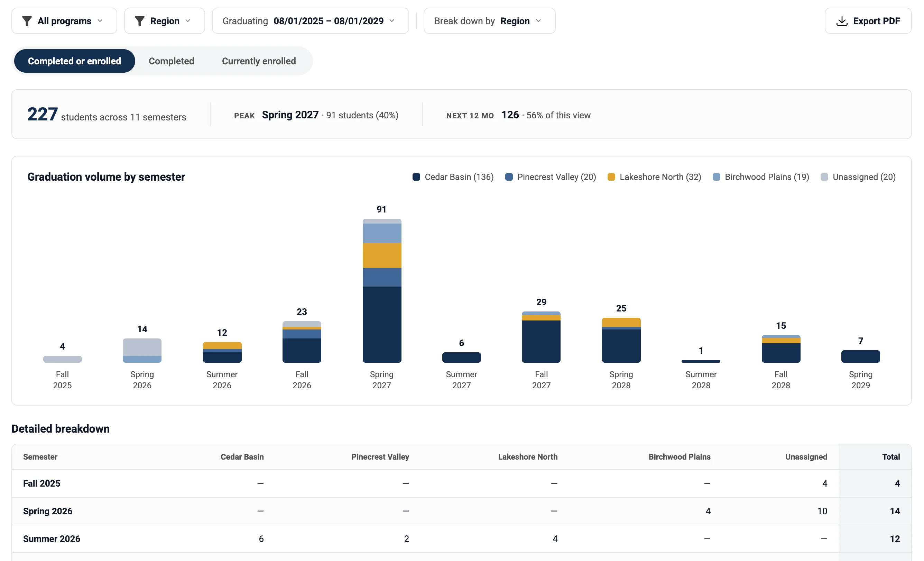Screen dimensions: 924x561
Task: Toggle the Lakeshore North legend swatch
Action: (x=611, y=177)
